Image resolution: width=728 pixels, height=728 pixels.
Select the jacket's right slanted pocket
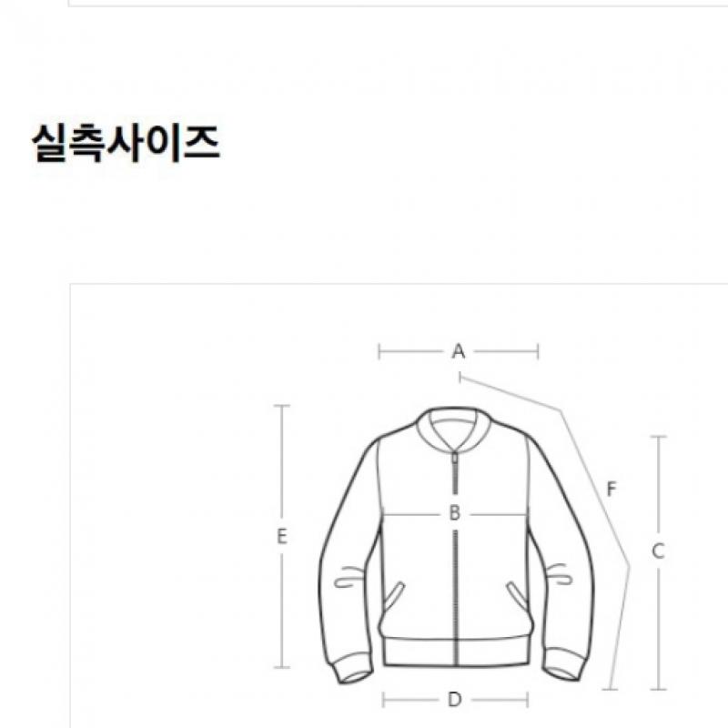pyautogui.click(x=517, y=596)
